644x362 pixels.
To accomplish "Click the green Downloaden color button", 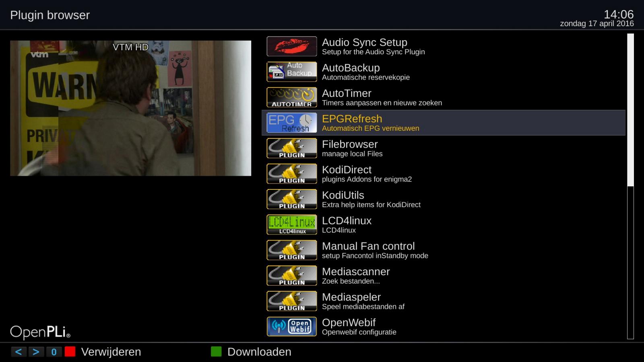I will [216, 352].
